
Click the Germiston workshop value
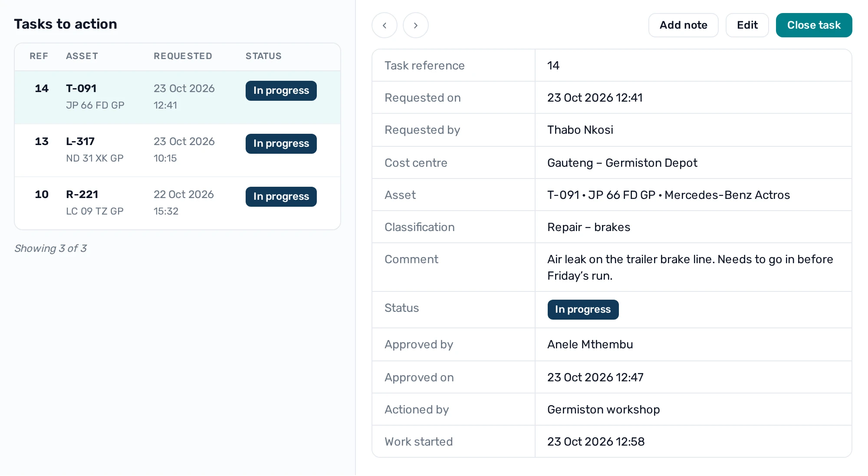click(604, 410)
